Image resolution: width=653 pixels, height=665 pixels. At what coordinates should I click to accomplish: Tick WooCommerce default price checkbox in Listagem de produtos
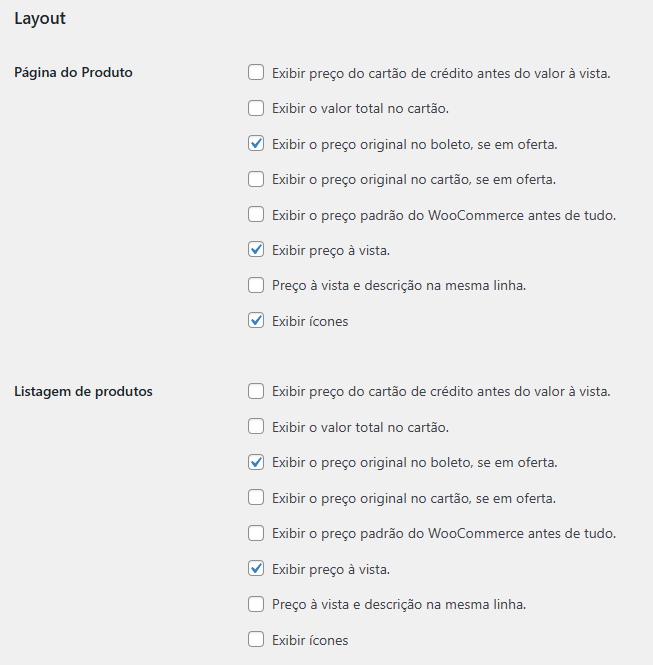coord(256,533)
